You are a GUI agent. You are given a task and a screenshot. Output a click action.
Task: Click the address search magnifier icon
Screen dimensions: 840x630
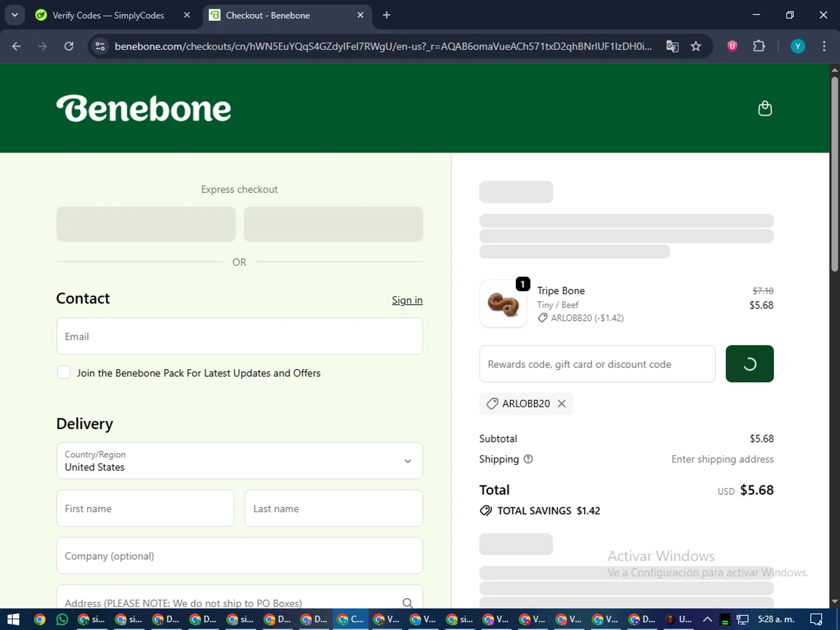[408, 603]
